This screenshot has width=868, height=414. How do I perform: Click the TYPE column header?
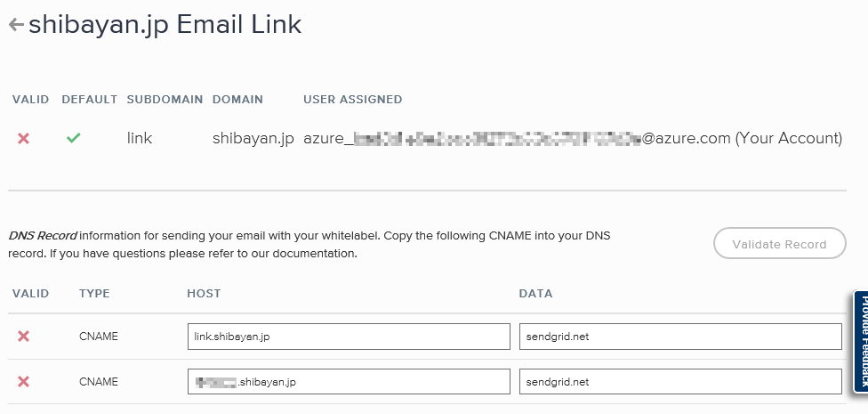94,294
